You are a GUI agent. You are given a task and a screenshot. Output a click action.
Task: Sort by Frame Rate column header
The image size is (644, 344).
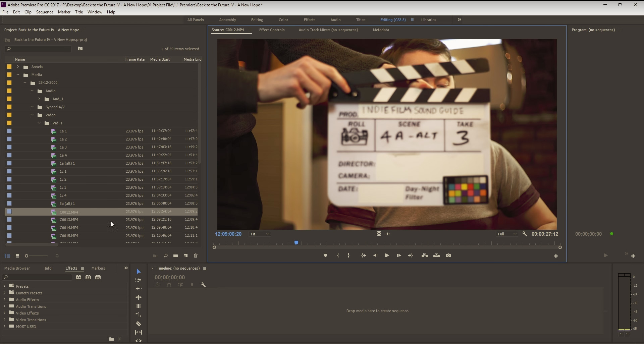135,59
